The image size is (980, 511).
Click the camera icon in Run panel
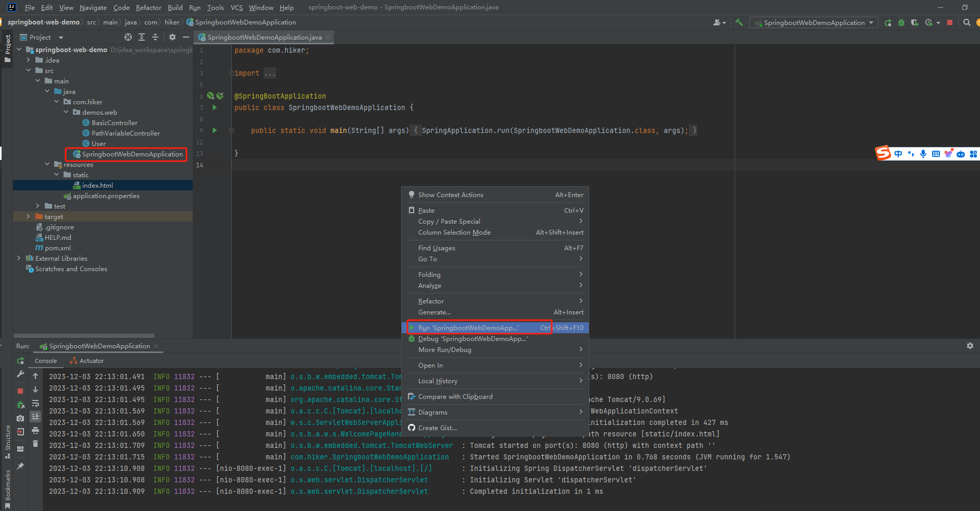point(20,418)
